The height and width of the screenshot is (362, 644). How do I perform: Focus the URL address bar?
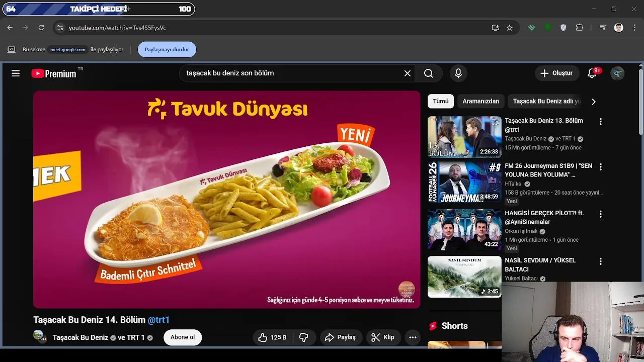[x=277, y=28]
